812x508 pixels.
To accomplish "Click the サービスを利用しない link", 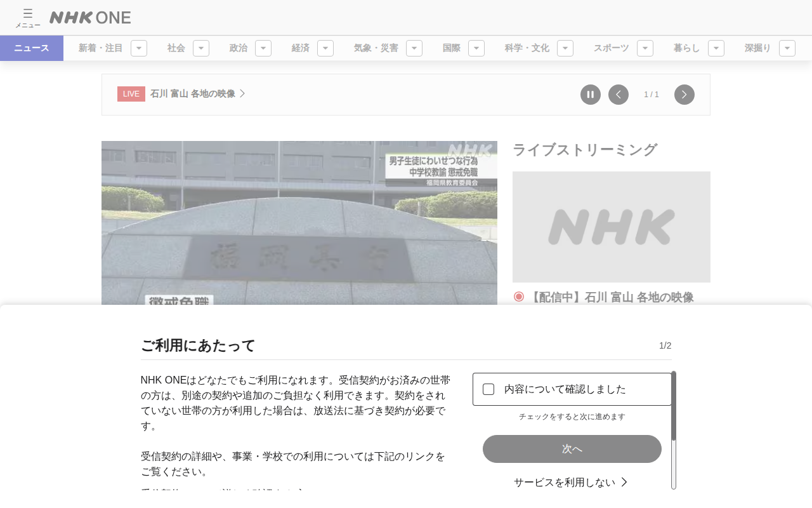I will pos(565,483).
